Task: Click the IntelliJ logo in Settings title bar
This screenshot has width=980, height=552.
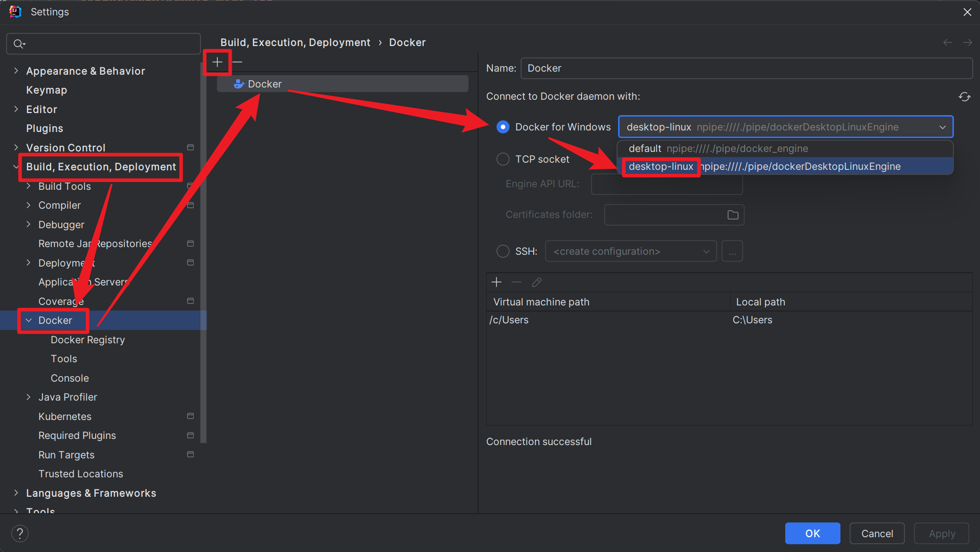Action: pos(15,12)
